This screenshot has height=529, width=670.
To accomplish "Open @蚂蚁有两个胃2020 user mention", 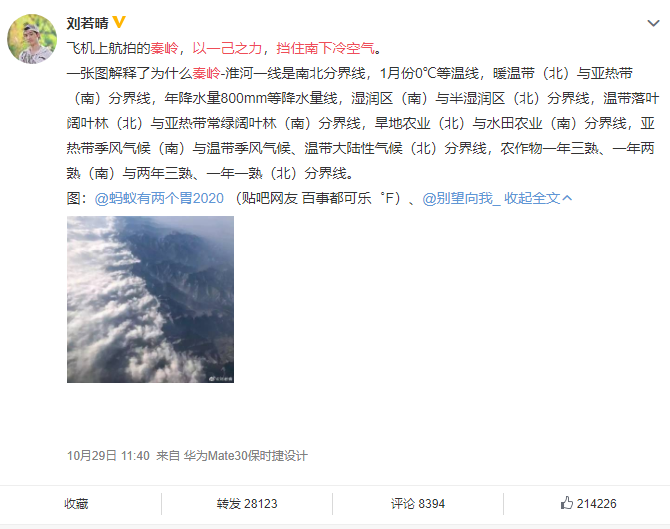I will (159, 198).
